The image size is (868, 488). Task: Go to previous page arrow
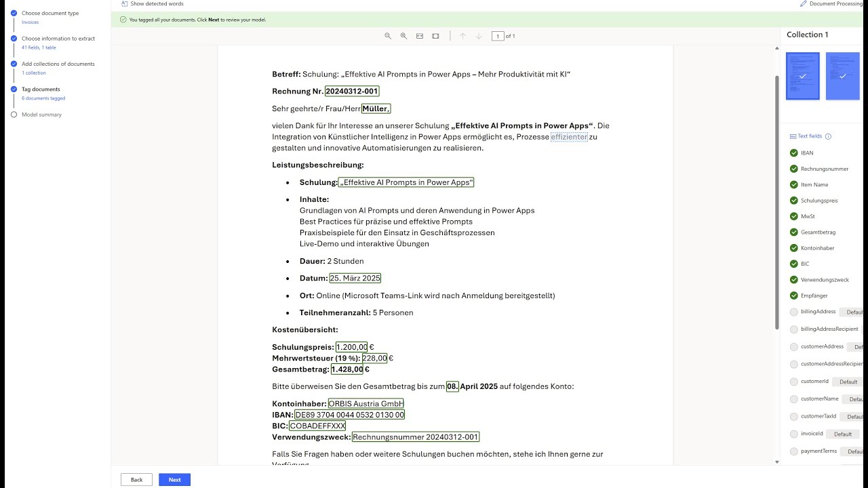pos(462,36)
